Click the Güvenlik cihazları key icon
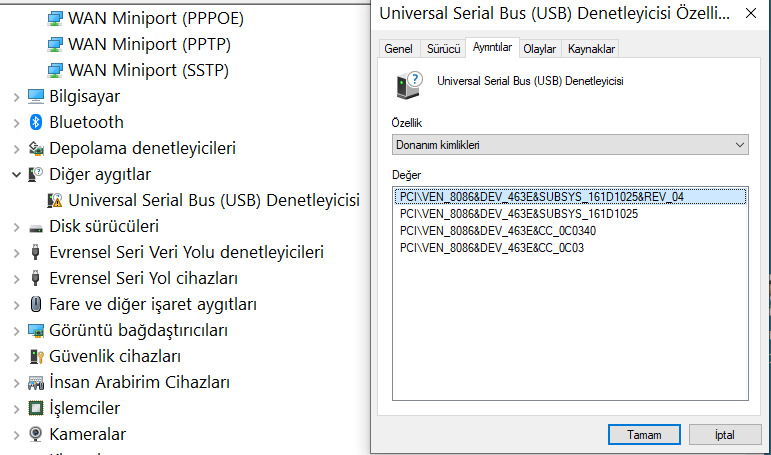 click(x=36, y=356)
